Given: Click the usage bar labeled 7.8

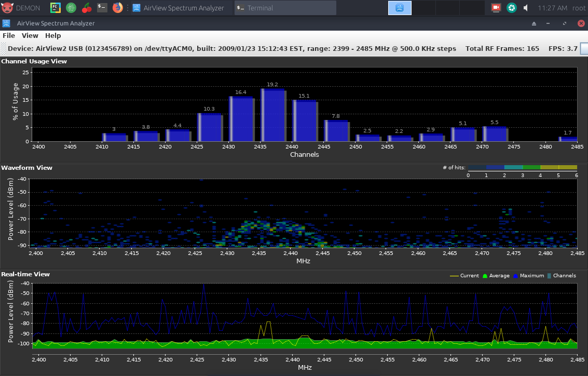Looking at the screenshot, I should click(337, 130).
